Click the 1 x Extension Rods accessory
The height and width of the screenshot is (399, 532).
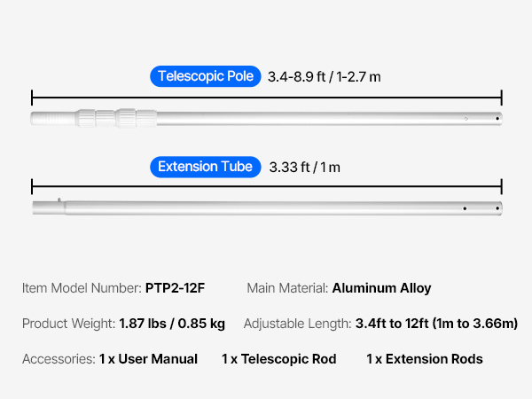425,359
